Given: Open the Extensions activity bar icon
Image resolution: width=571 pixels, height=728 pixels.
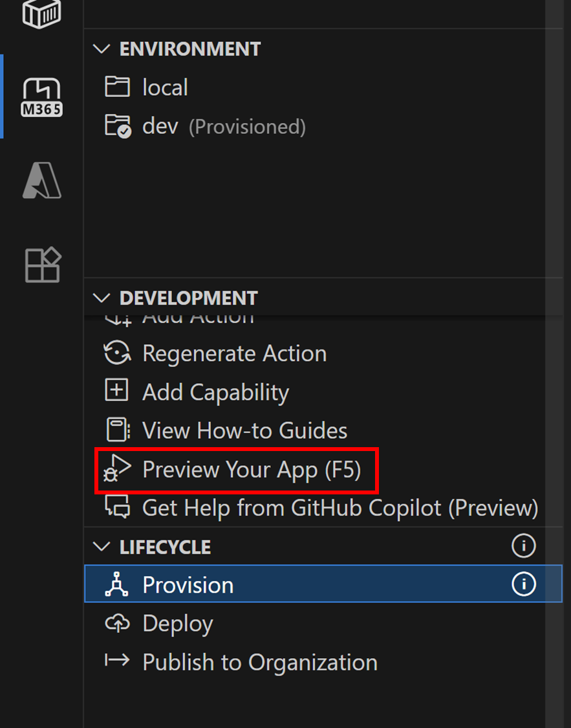Looking at the screenshot, I should coord(42,265).
